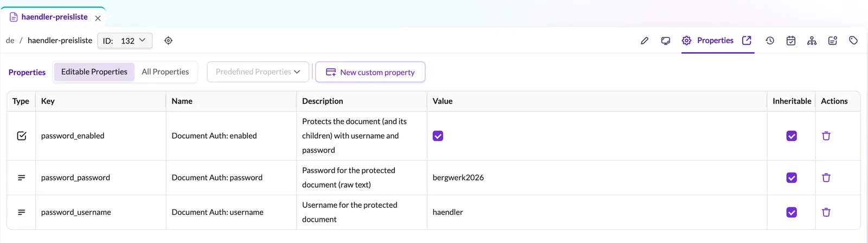Click the bergwerk2026 value field
Viewport: 868px width, 243px height.
click(x=597, y=178)
